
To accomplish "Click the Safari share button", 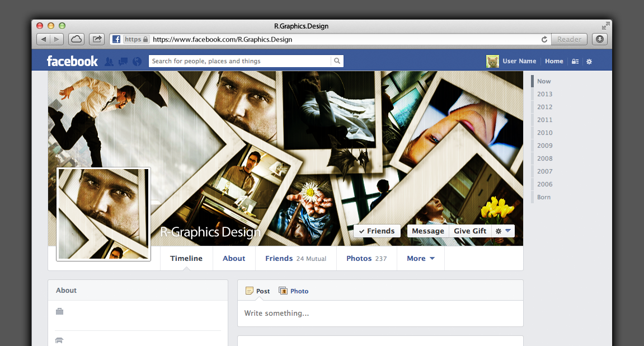I will (97, 39).
